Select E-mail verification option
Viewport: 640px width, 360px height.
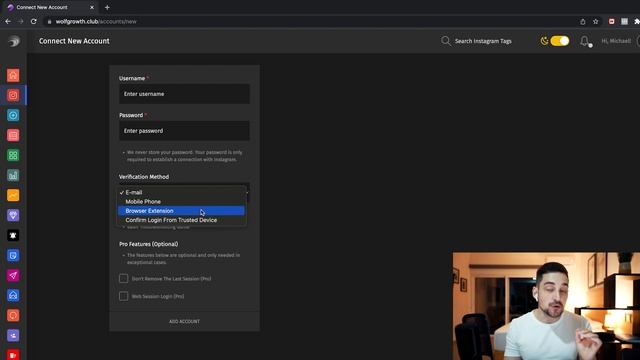(181, 192)
